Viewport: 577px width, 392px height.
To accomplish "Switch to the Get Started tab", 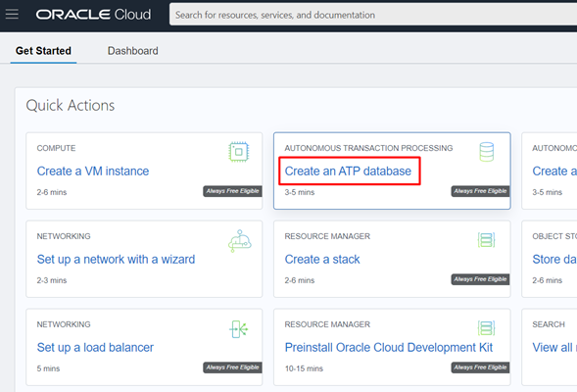I will click(x=43, y=51).
